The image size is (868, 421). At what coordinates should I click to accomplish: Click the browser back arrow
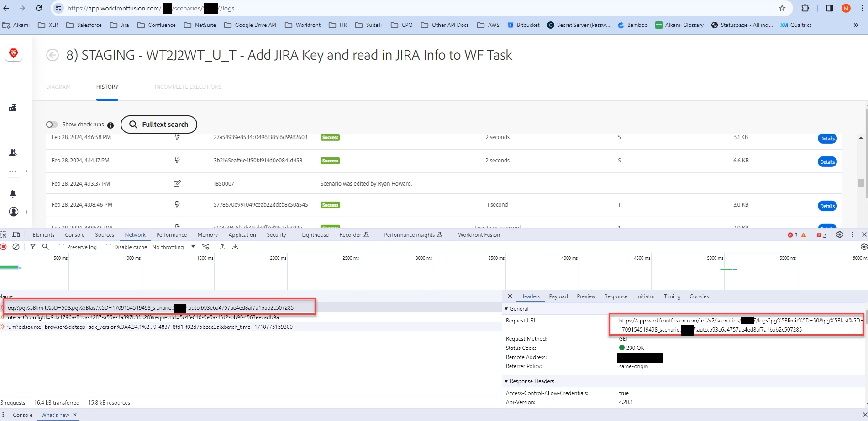[x=6, y=8]
